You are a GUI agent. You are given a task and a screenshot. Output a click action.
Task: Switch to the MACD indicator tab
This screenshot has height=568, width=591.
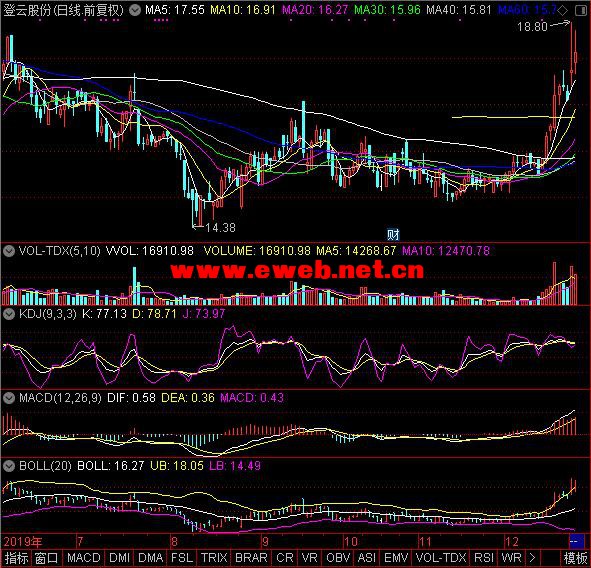(84, 558)
